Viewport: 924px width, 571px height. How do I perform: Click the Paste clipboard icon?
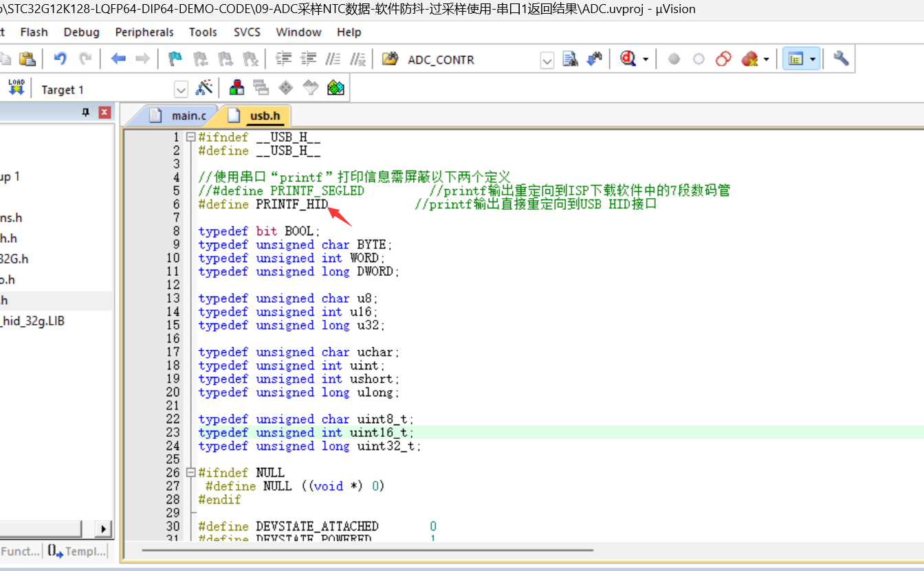[x=27, y=59]
